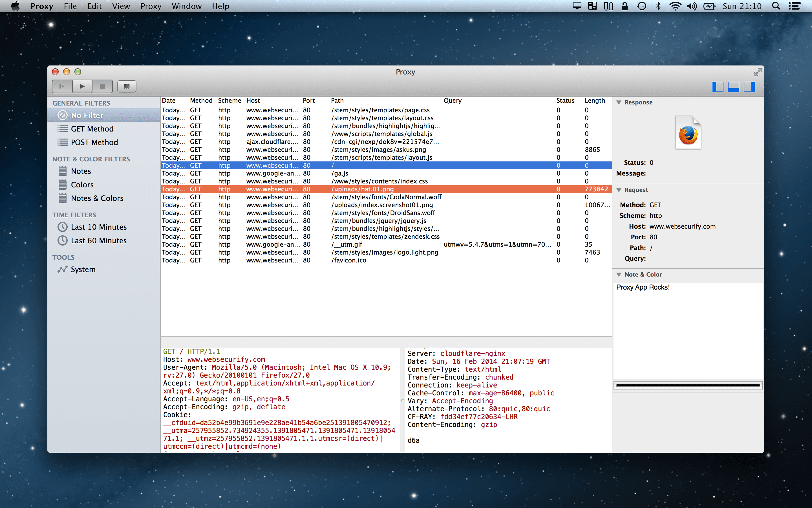Open the Window menu
Viewport: 812px width, 508px height.
pos(187,6)
